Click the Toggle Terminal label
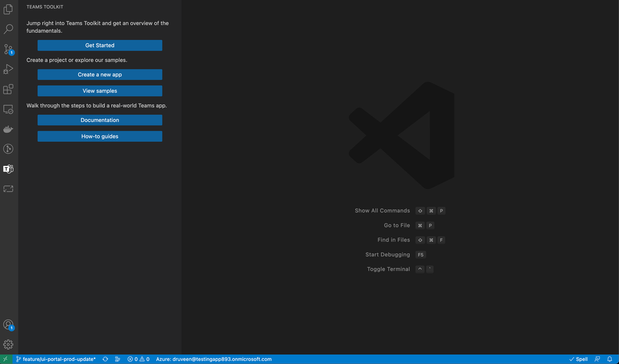 coord(389,269)
